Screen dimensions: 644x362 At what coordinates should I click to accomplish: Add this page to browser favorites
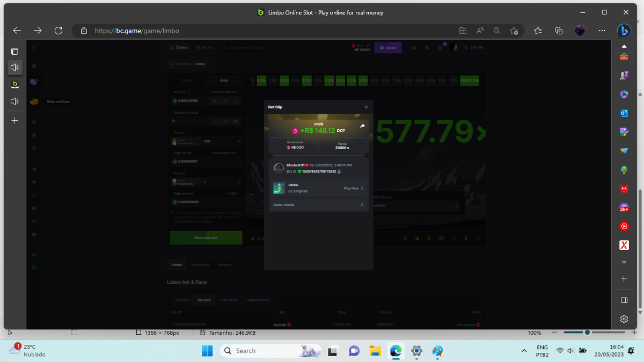coord(514,31)
